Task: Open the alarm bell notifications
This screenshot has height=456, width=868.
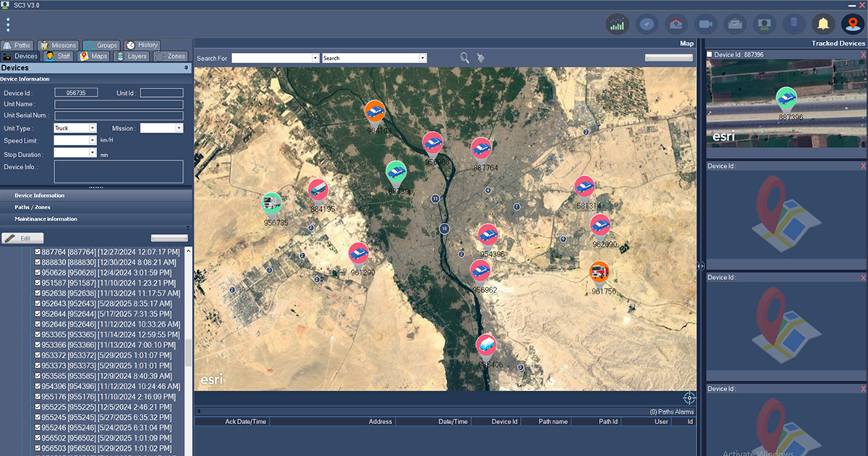Action: [822, 24]
